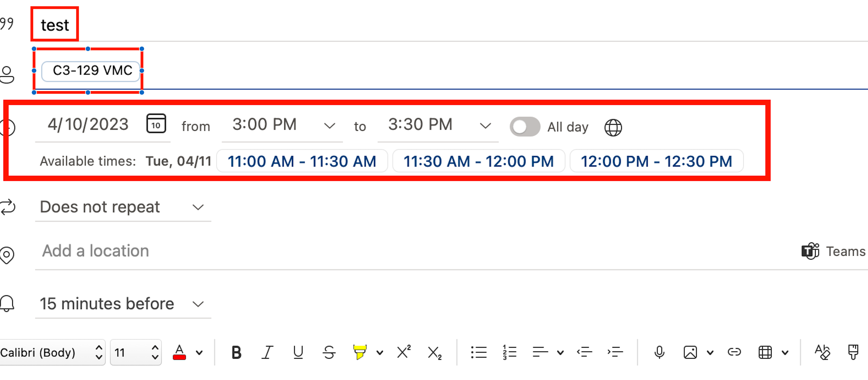Click the time zone globe icon

pyautogui.click(x=613, y=127)
